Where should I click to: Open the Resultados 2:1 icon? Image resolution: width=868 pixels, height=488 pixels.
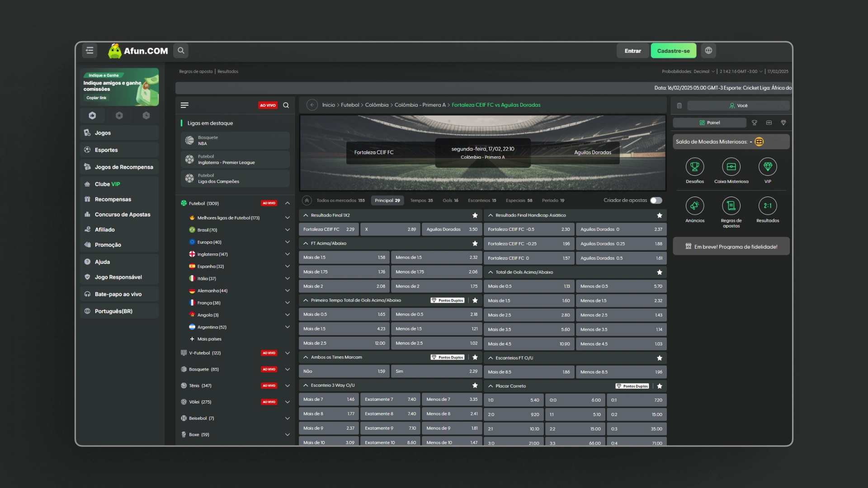pos(768,206)
